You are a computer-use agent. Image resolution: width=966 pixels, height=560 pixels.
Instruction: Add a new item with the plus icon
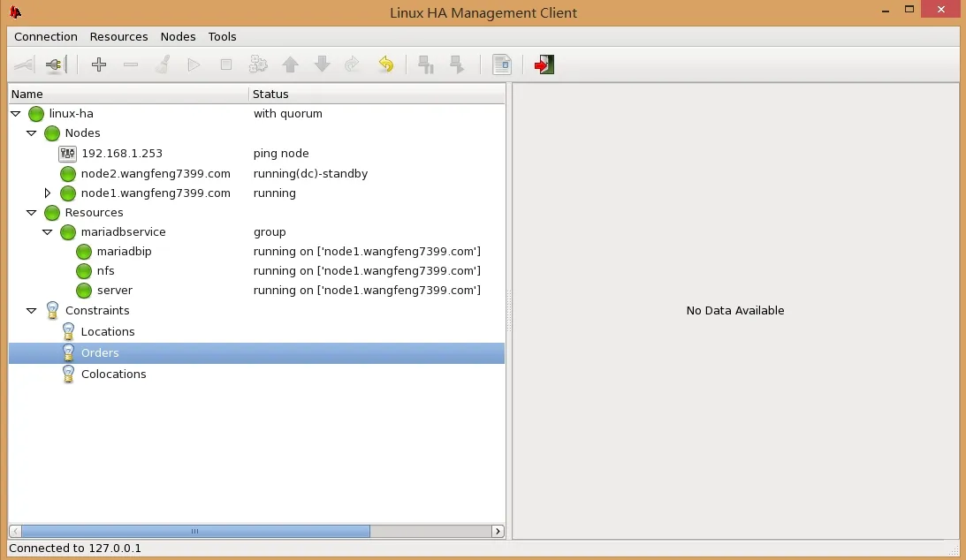point(99,64)
